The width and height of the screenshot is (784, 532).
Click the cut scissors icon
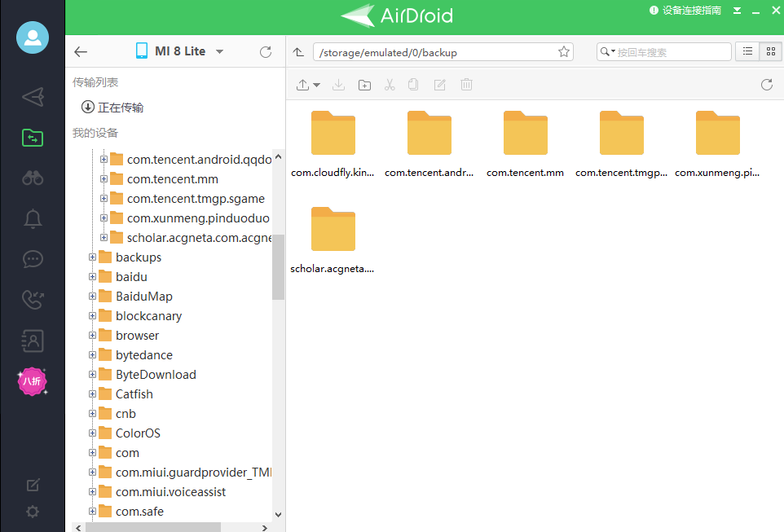tap(390, 85)
